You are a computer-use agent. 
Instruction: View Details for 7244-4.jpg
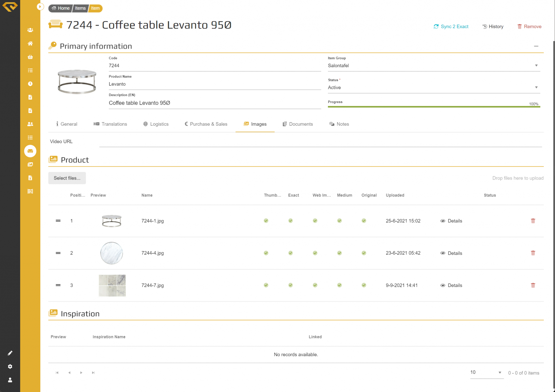451,253
